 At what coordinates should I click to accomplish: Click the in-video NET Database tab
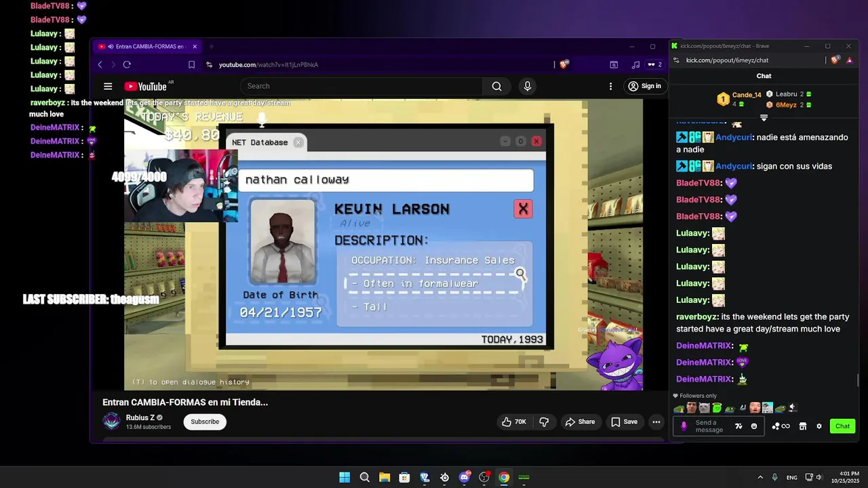click(266, 142)
